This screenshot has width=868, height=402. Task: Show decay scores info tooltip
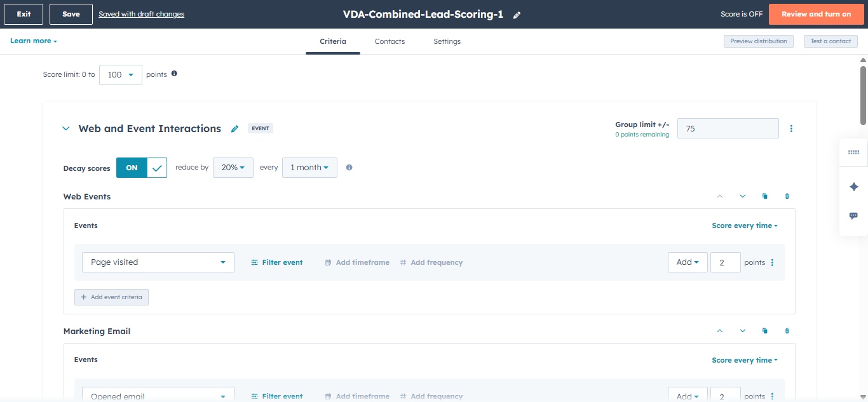point(349,168)
